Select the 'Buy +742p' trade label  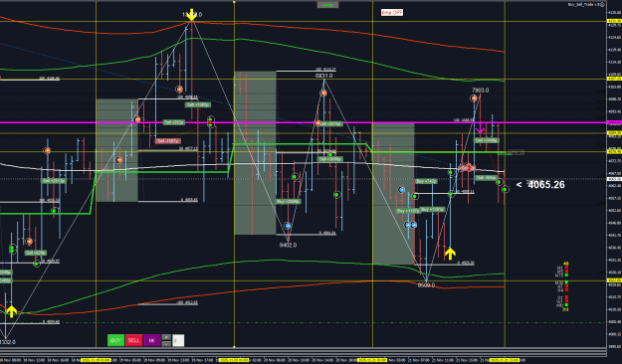[x=426, y=181]
